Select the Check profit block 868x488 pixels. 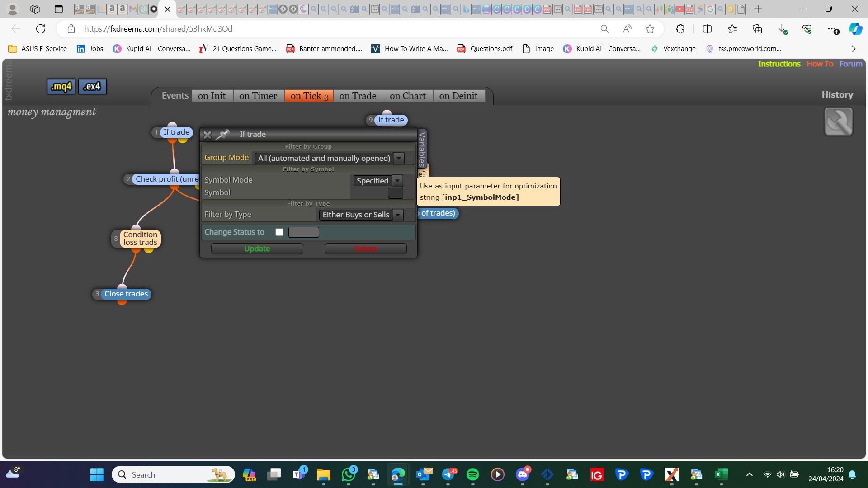[166, 179]
